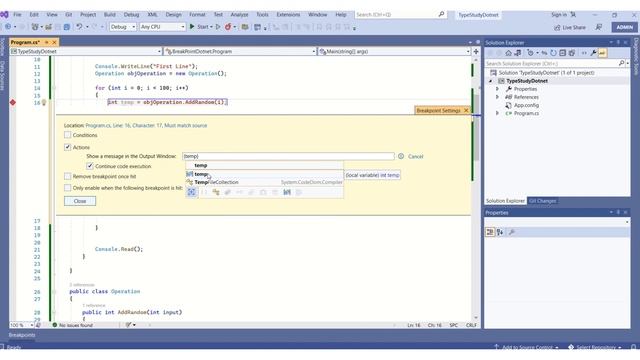The height and width of the screenshot is (360, 640).
Task: Click Start Without Debugging outline play icon
Action: pyautogui.click(x=218, y=27)
